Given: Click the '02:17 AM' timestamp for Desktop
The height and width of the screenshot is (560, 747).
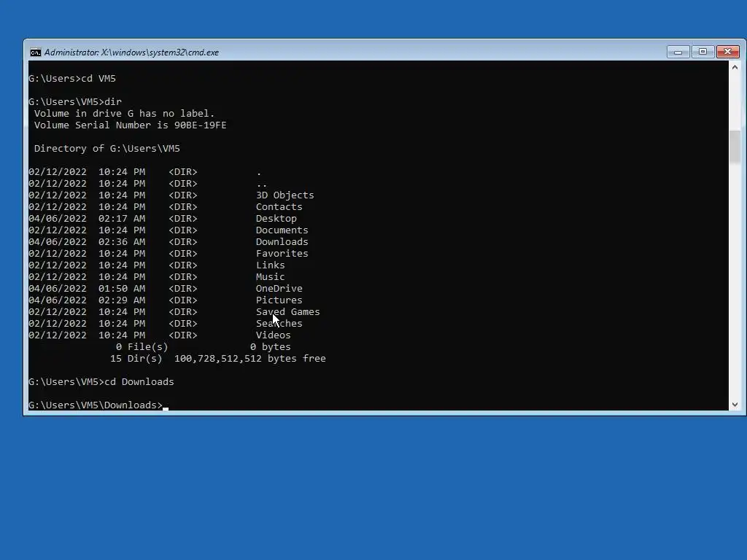Looking at the screenshot, I should [x=122, y=219].
